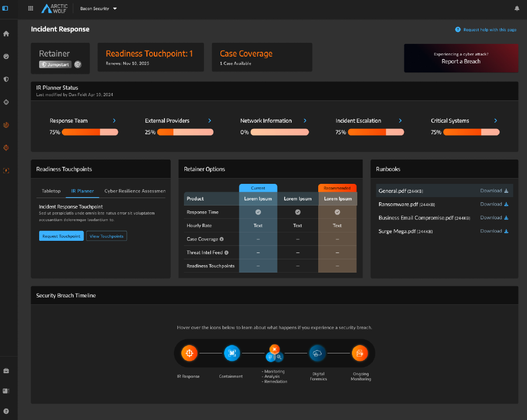This screenshot has width=527, height=420.
Task: Click the Ongoing Monitoring timeline icon
Action: pos(359,353)
